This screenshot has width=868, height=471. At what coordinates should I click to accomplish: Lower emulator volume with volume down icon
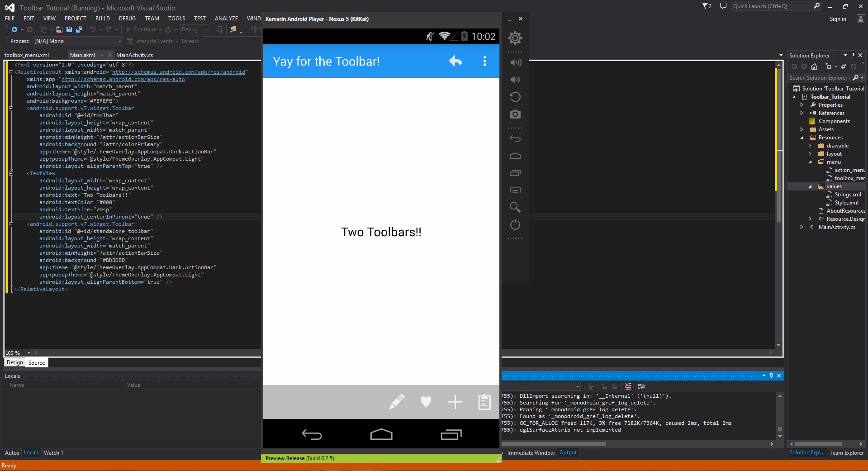point(515,80)
